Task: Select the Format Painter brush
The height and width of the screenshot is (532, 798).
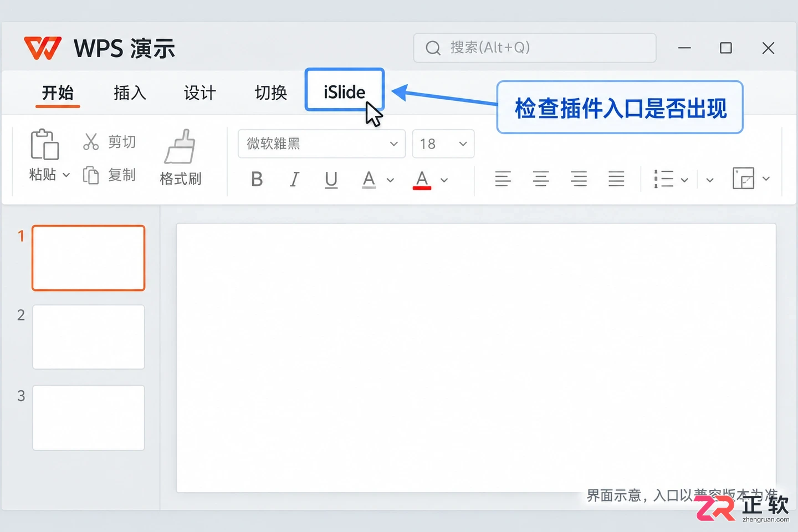Action: coord(180,146)
